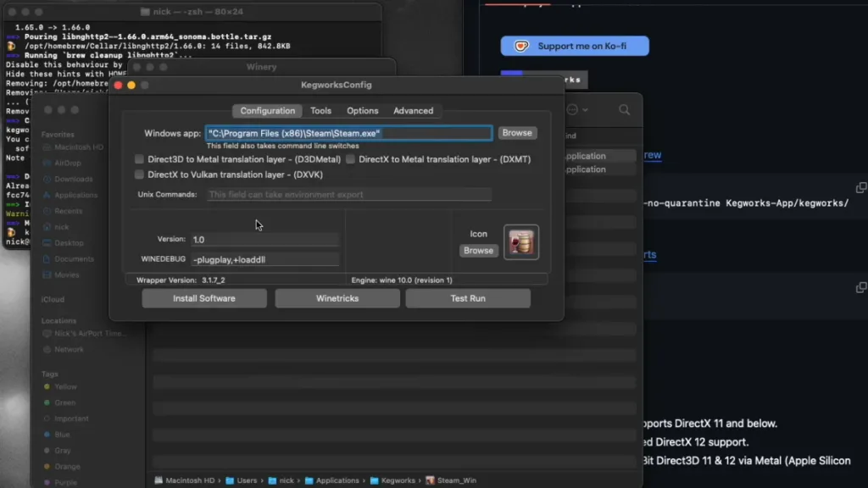
Task: Open the Advanced tab
Action: click(413, 111)
